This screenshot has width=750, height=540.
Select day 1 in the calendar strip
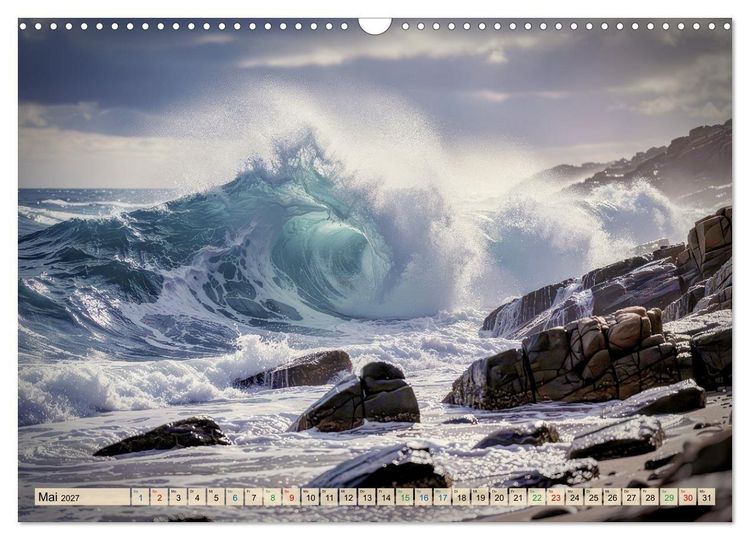coord(140,497)
